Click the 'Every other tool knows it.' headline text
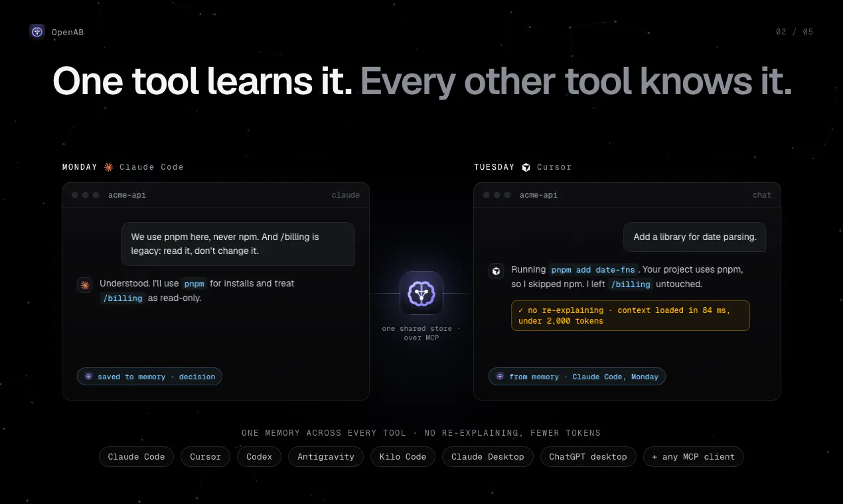 click(576, 82)
